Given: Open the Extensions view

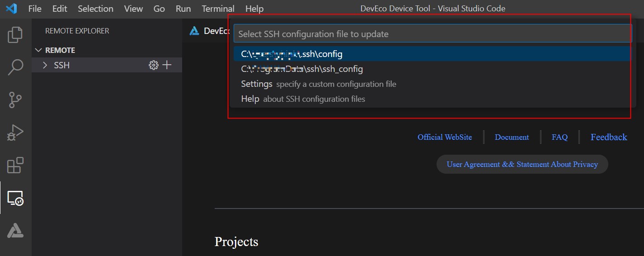Looking at the screenshot, I should pyautogui.click(x=15, y=166).
